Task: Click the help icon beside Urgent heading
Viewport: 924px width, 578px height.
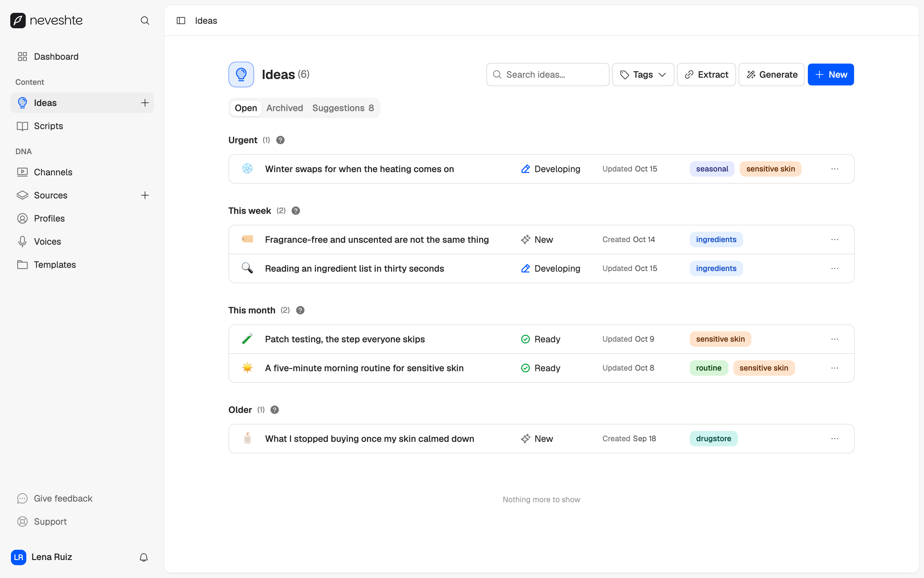Action: [280, 140]
